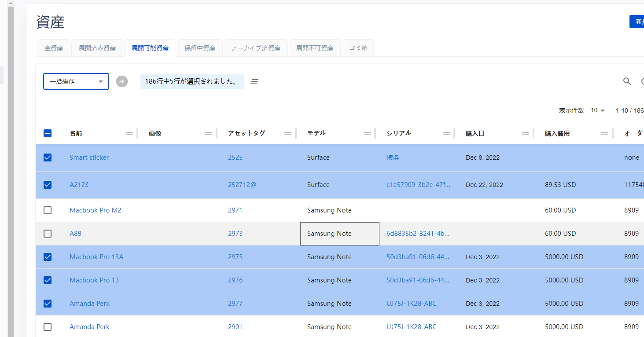
Task: Click the 横浜 serial link
Action: pos(393,158)
